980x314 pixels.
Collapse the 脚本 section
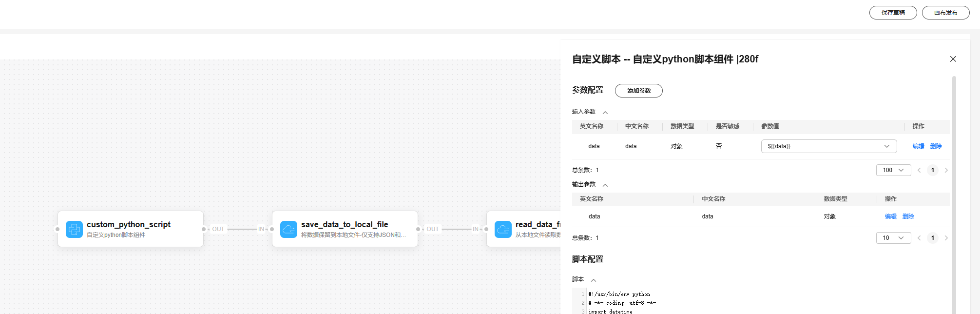(594, 280)
